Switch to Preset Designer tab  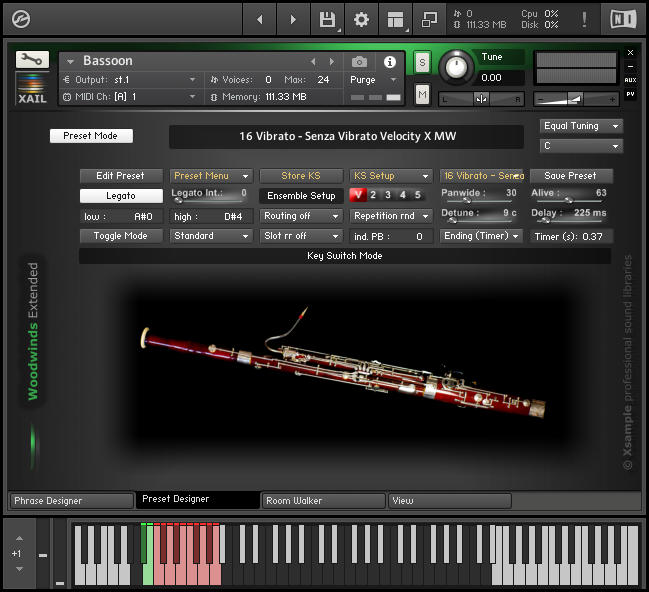(x=197, y=499)
